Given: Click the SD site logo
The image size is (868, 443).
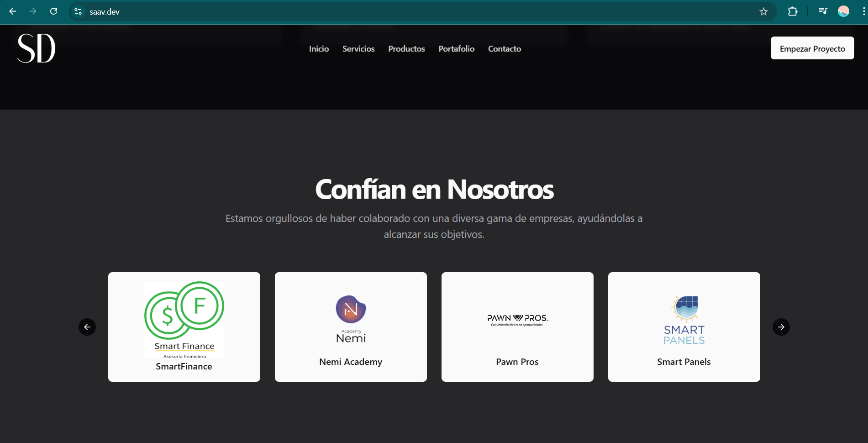Looking at the screenshot, I should 37,48.
